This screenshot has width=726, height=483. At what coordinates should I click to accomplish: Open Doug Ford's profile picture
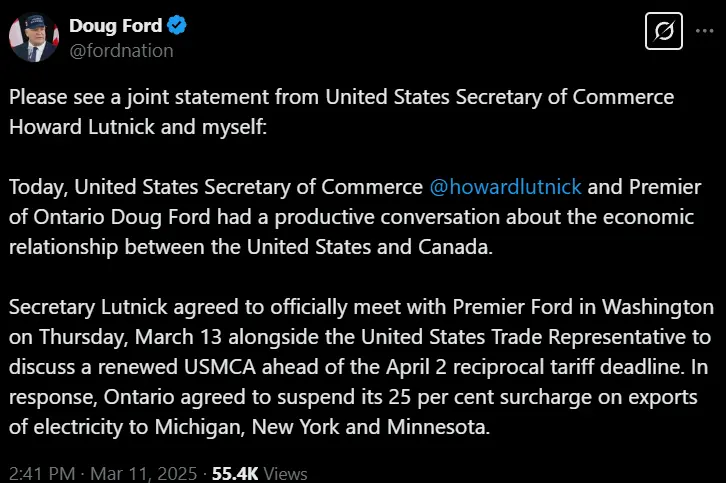(x=33, y=38)
